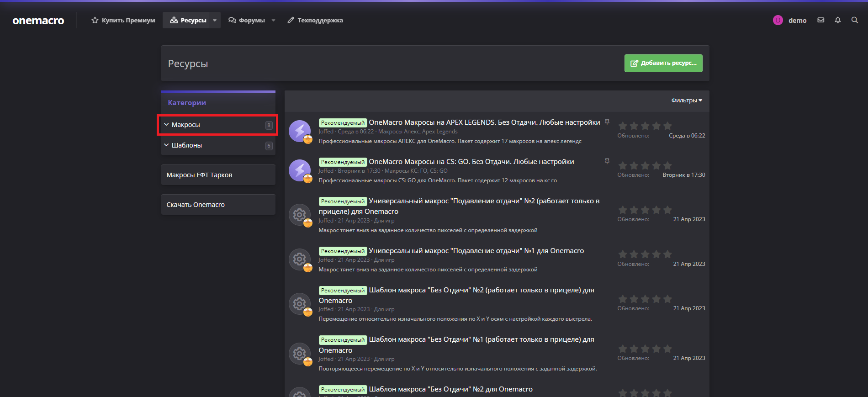
Task: Click the Категории heading
Action: click(x=187, y=103)
